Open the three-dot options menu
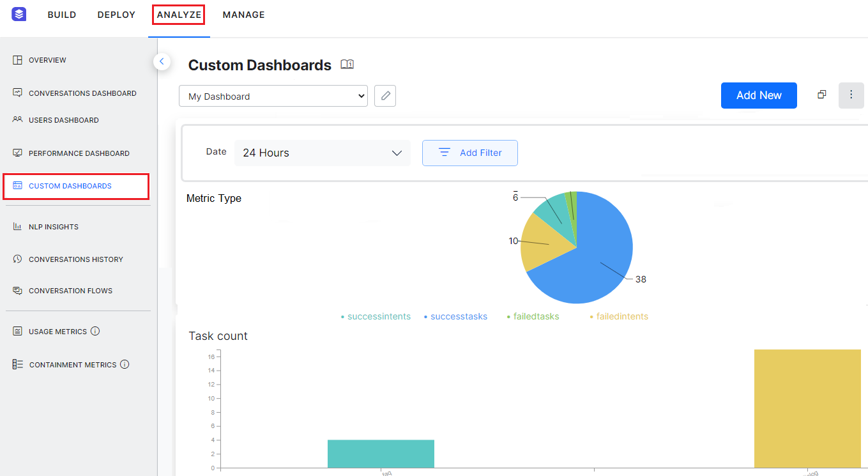 pyautogui.click(x=851, y=95)
